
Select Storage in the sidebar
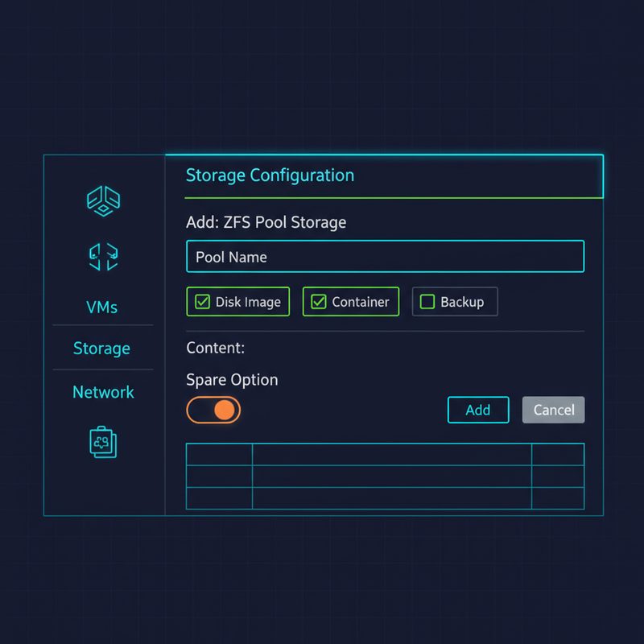[x=101, y=349]
